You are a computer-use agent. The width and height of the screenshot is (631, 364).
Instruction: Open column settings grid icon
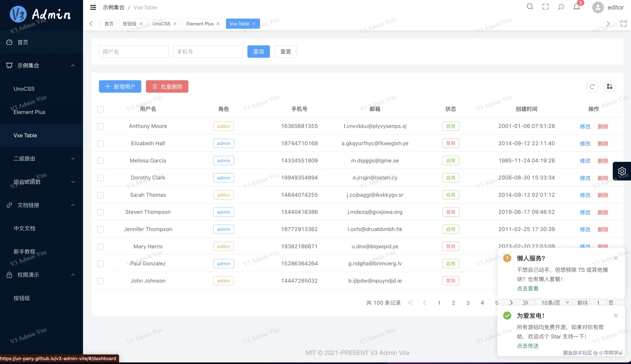tap(609, 86)
